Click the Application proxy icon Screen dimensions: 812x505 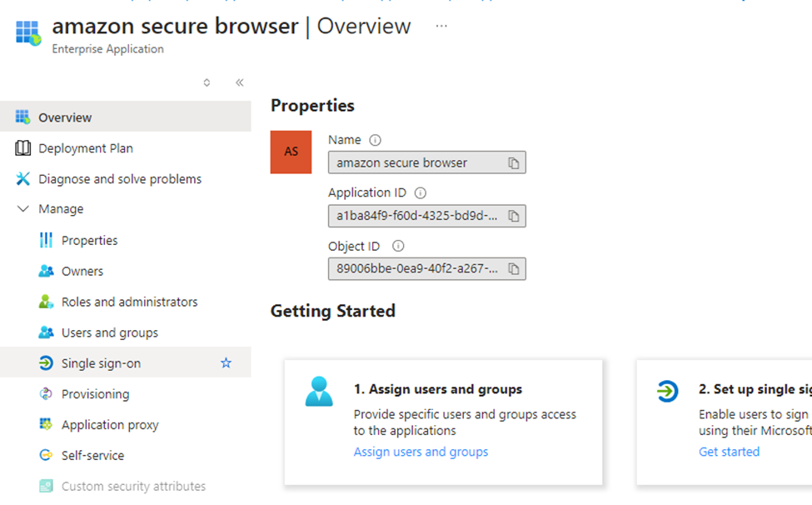pyautogui.click(x=46, y=424)
